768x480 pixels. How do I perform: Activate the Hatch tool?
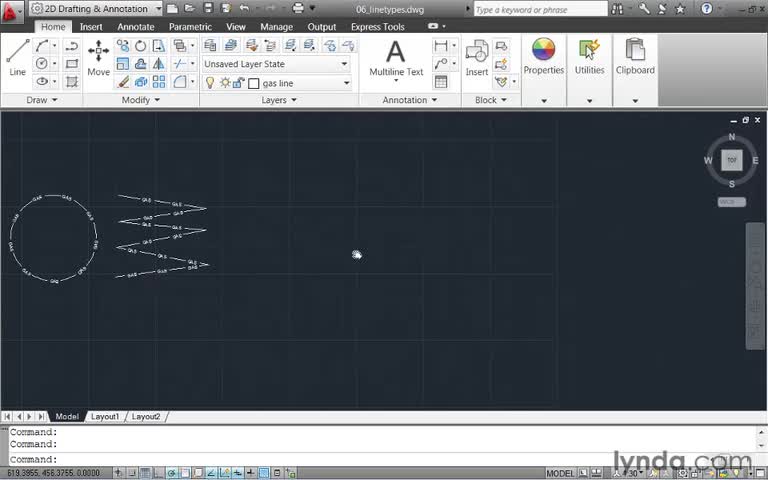click(72, 81)
